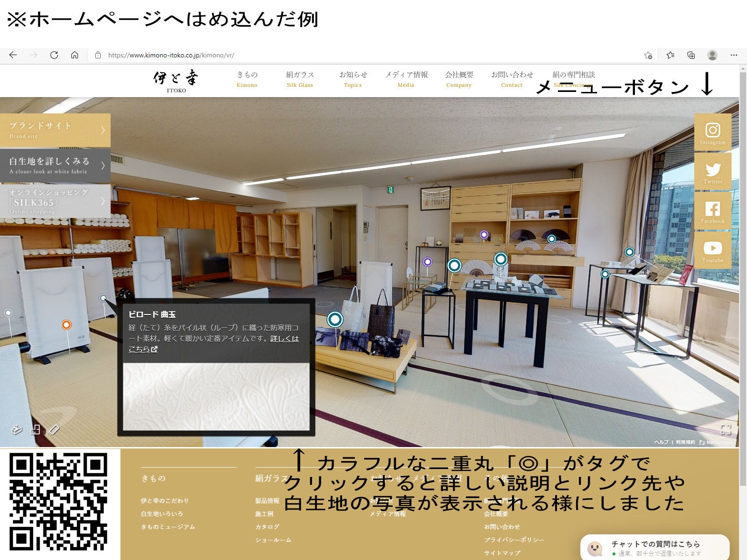Enter fullscreen in the VR viewer
Viewport: 747px width, 560px height.
(x=726, y=429)
